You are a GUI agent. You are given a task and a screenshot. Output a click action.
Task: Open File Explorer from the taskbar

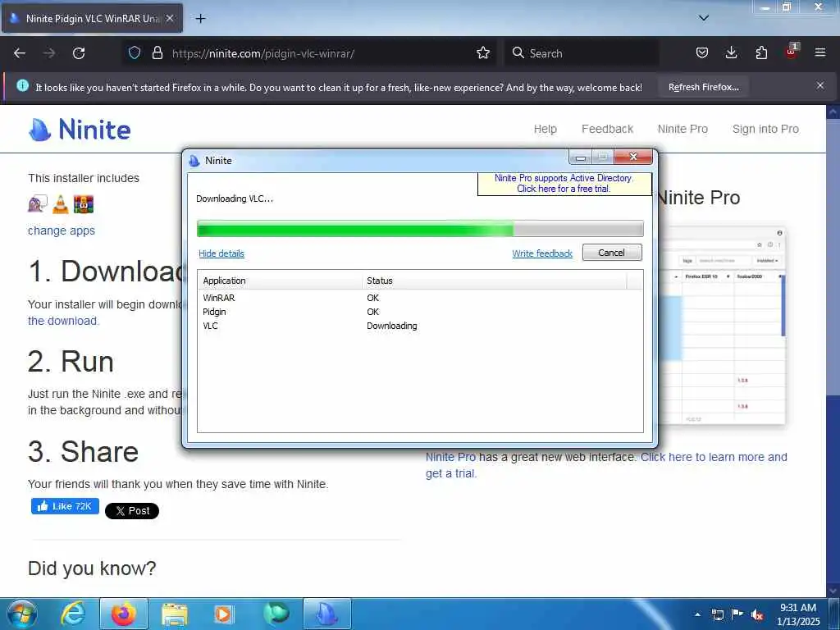pos(175,614)
